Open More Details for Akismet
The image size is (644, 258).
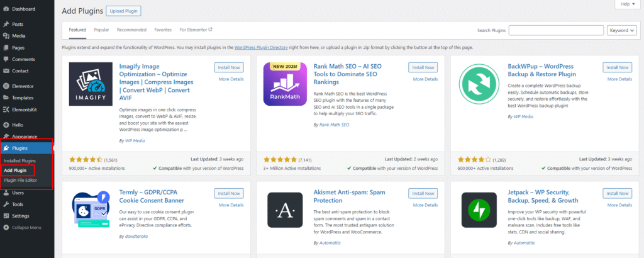[x=426, y=205]
